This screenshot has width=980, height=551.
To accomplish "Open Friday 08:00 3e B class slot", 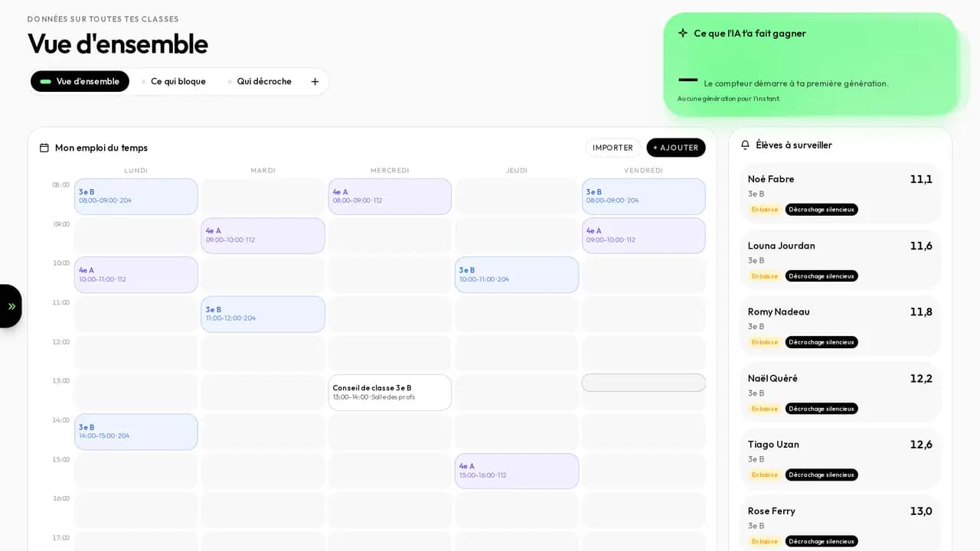I will [x=644, y=197].
